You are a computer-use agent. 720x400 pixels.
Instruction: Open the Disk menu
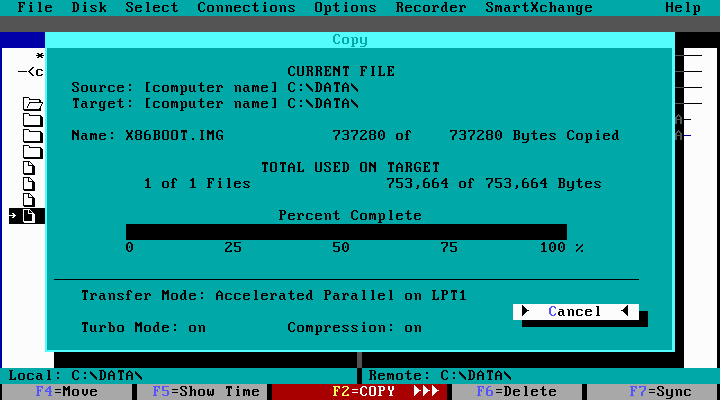tap(89, 7)
